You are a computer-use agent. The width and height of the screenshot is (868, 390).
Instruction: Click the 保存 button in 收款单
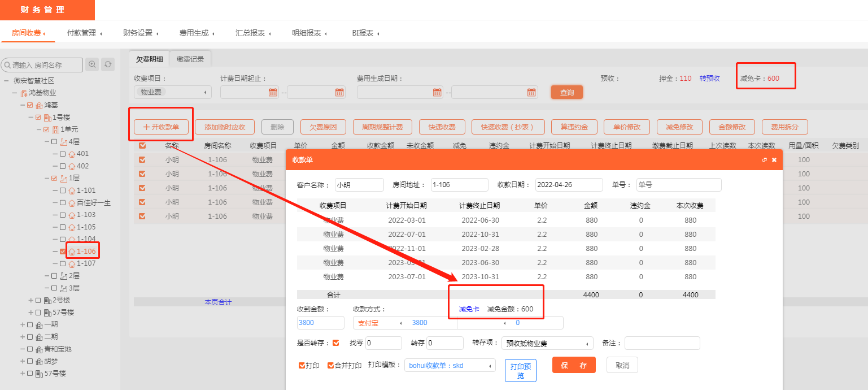coord(573,365)
